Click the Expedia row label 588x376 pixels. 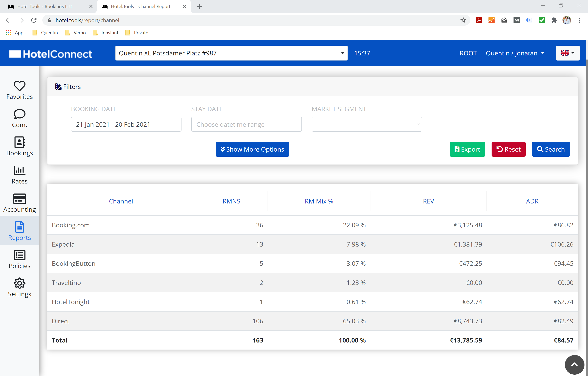coord(63,244)
